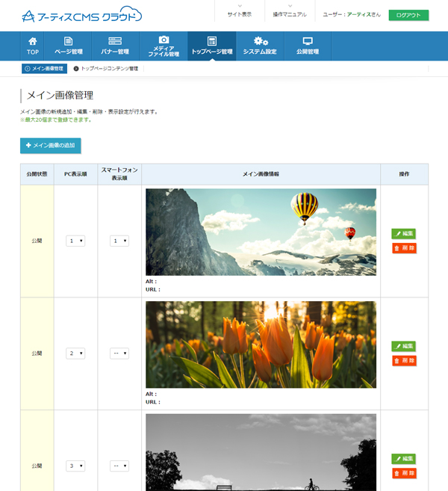Edit the tulips image (編集)
This screenshot has height=491, width=448.
coord(404,346)
